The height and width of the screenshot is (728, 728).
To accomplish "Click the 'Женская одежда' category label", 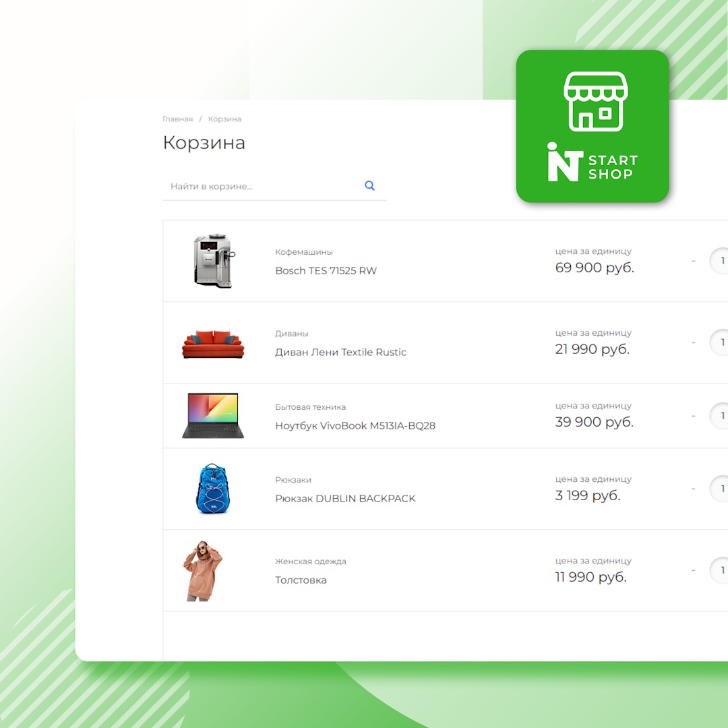I will tap(311, 562).
